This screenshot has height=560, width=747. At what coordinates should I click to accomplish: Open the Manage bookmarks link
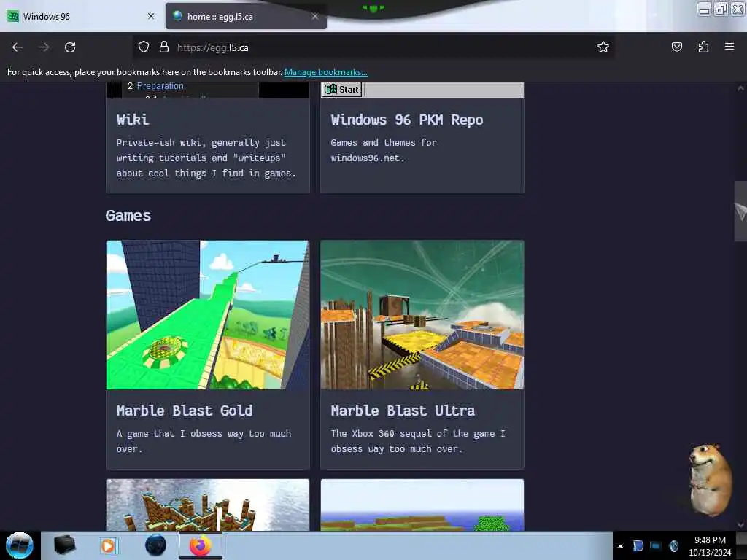(326, 72)
